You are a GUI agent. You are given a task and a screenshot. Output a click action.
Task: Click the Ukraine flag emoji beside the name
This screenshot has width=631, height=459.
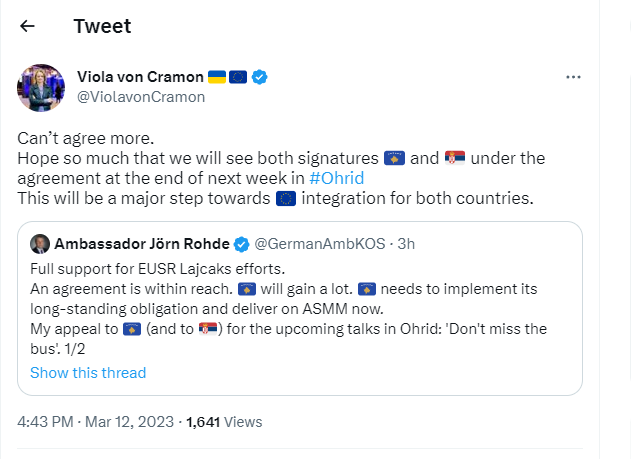(x=216, y=77)
